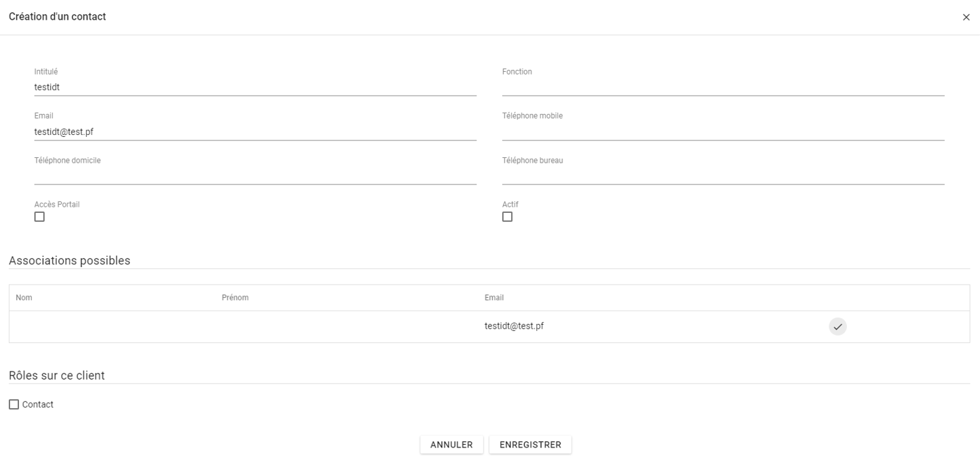The image size is (980, 461).
Task: Click the Nom column header
Action: [x=24, y=298]
